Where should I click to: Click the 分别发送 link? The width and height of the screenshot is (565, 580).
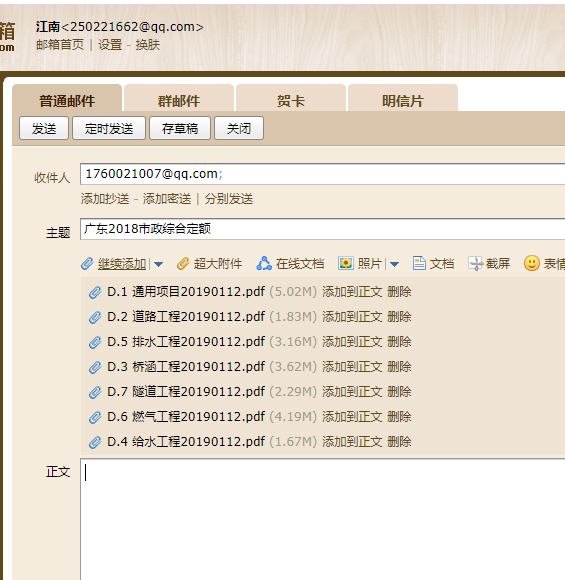coord(229,199)
